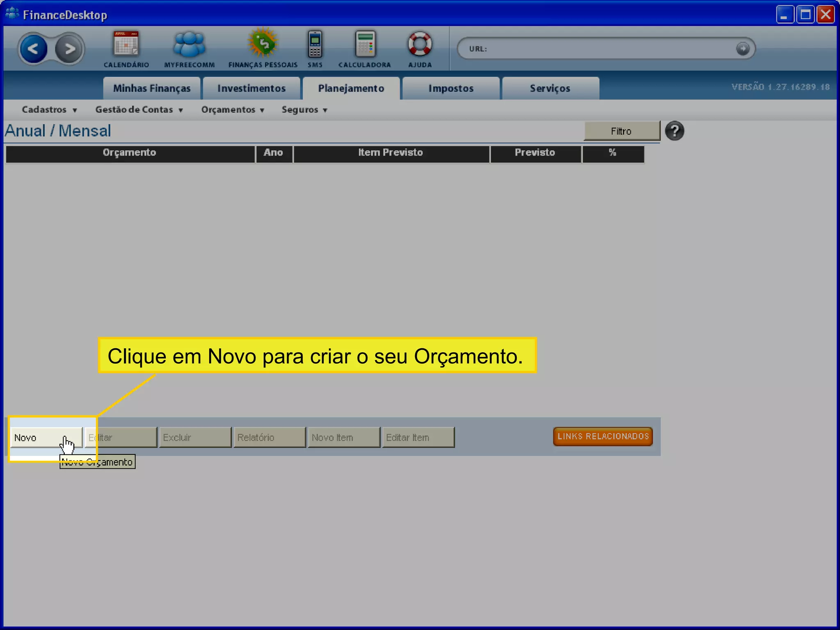Select the Investimentos tab
840x630 pixels.
click(x=251, y=89)
